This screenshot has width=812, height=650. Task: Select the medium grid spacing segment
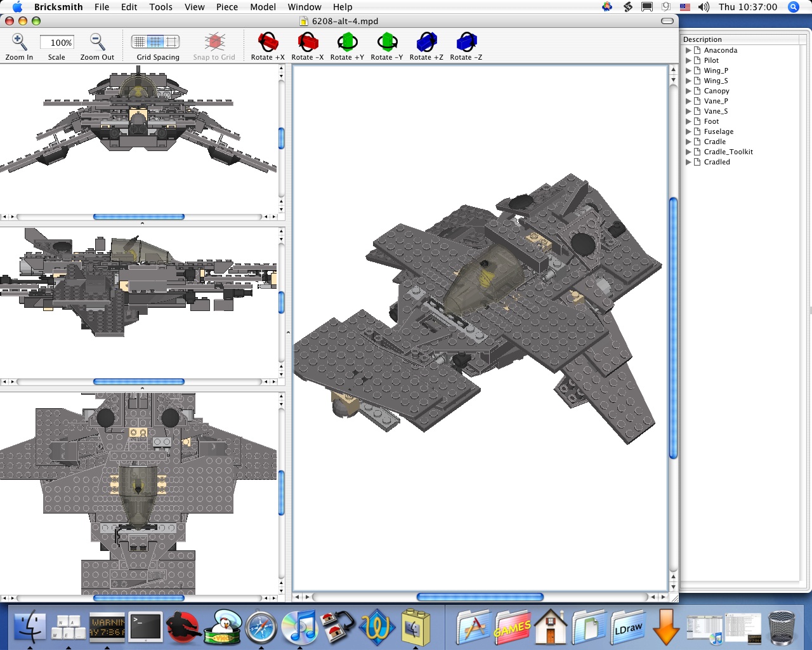[x=155, y=42]
